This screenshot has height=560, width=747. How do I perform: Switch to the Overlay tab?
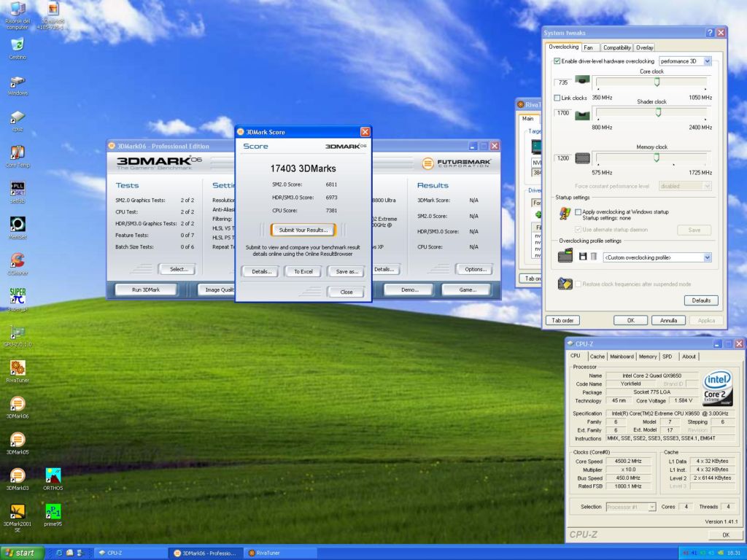click(x=644, y=47)
